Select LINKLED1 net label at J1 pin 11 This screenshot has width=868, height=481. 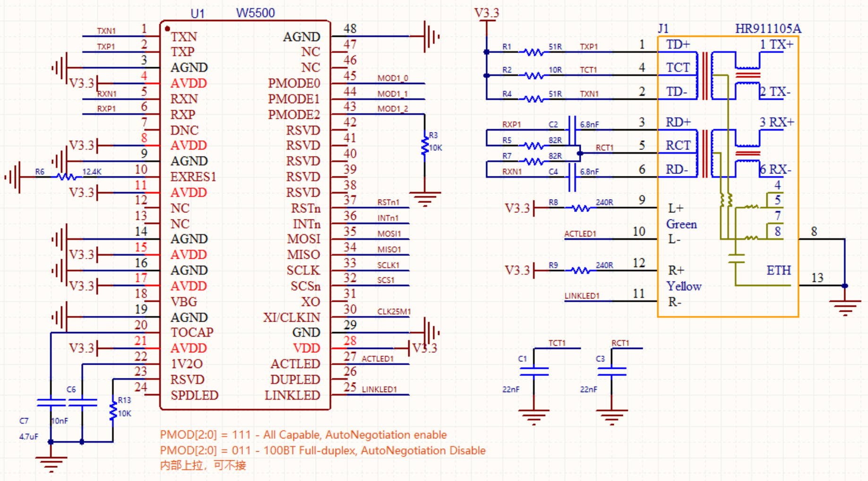(x=582, y=296)
